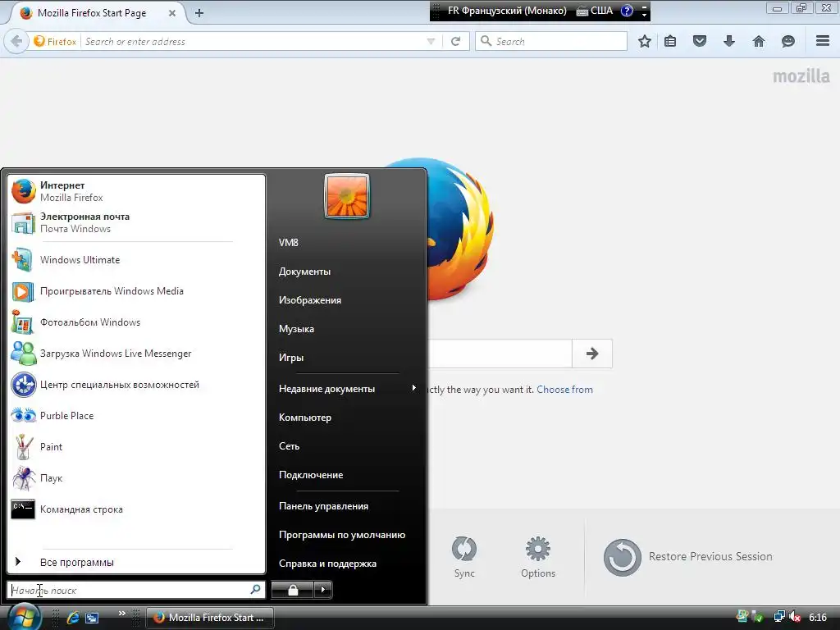The image size is (840, 630).
Task: Select Mozilla Firefox taskbar button
Action: coord(210,617)
